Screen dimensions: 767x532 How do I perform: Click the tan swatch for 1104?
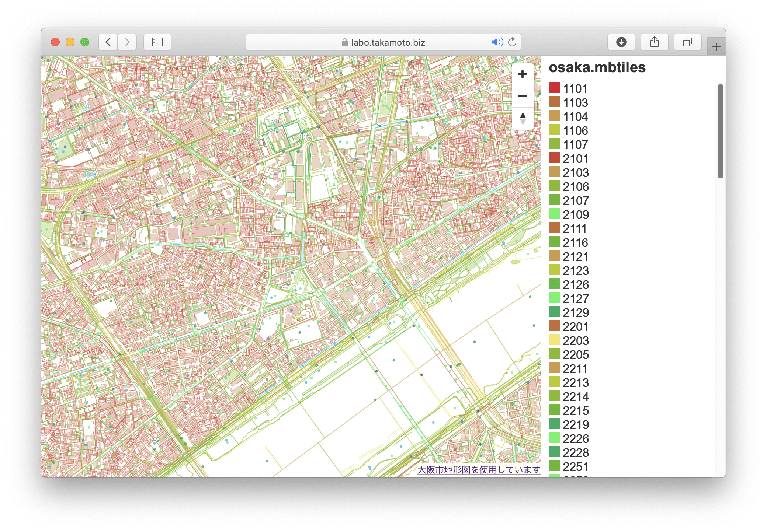[554, 115]
